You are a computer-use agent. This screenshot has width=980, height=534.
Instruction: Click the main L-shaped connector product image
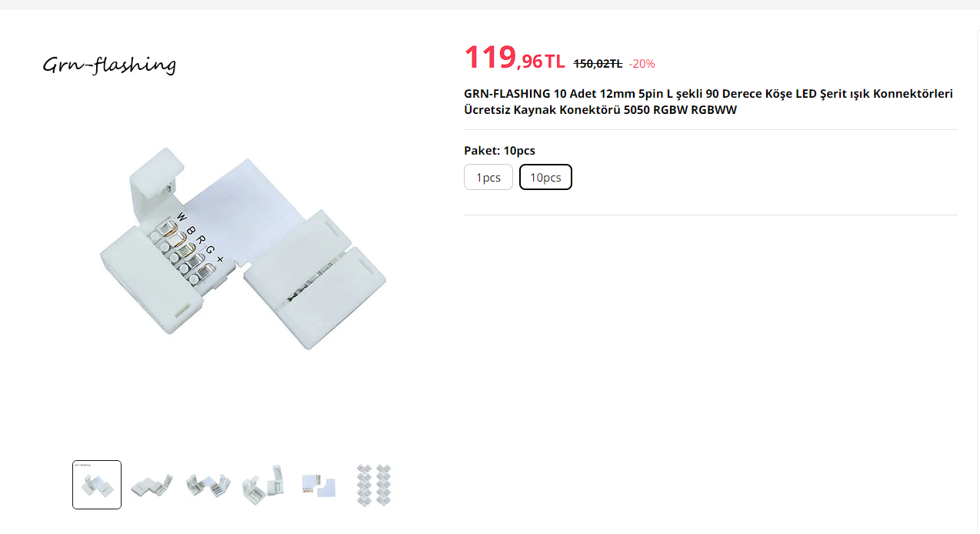pos(242,248)
